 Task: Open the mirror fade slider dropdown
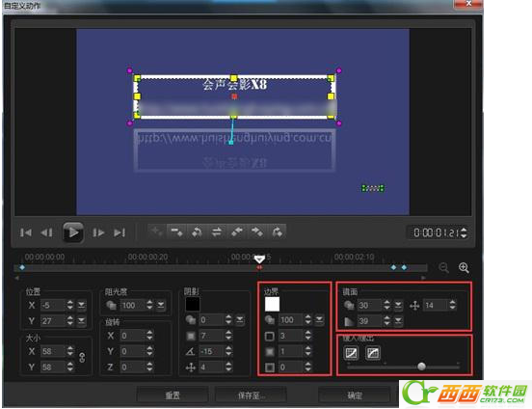click(x=398, y=320)
